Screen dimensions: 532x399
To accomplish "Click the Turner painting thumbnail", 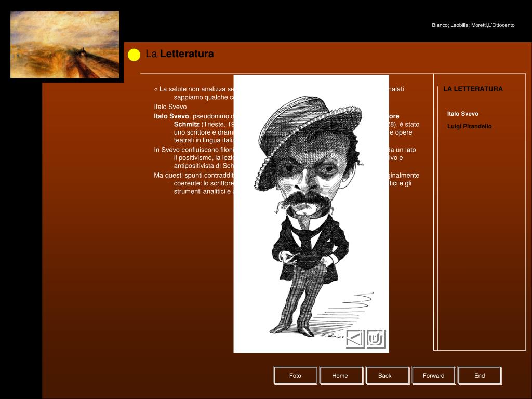I will click(x=65, y=45).
